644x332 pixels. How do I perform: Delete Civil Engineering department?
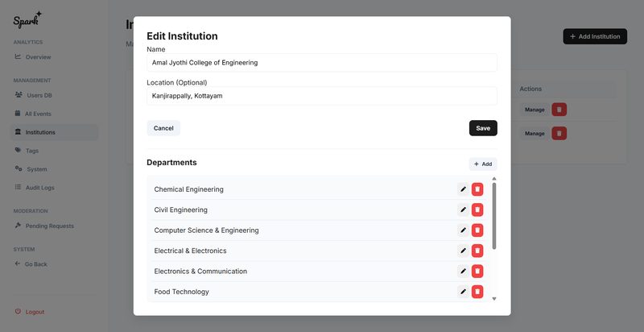pyautogui.click(x=477, y=210)
